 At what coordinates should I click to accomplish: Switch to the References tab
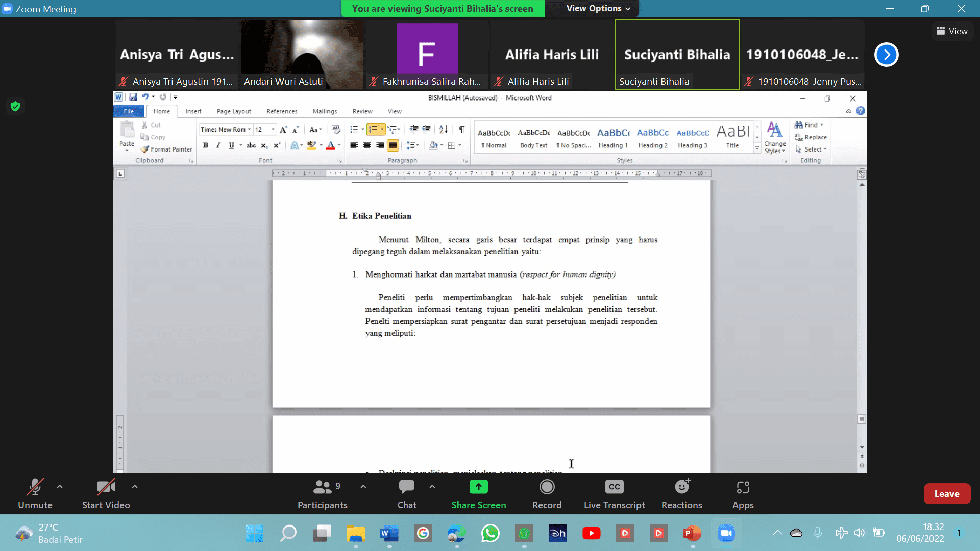click(282, 111)
